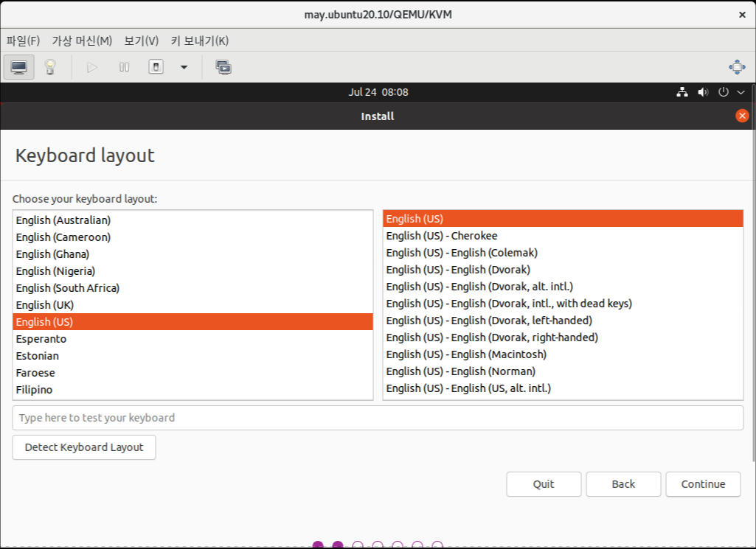Click the Back button
The height and width of the screenshot is (549, 756).
tap(623, 484)
